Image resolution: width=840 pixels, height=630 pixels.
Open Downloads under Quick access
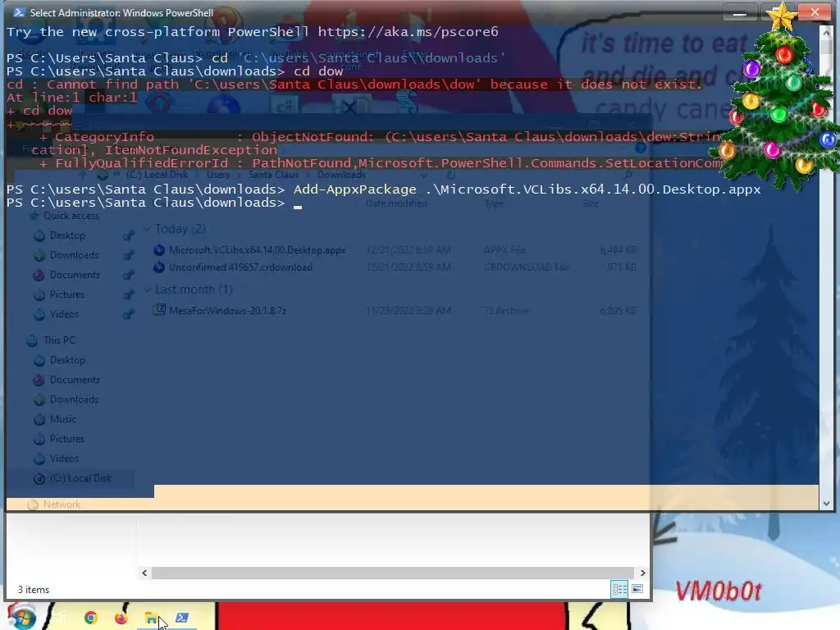point(74,255)
